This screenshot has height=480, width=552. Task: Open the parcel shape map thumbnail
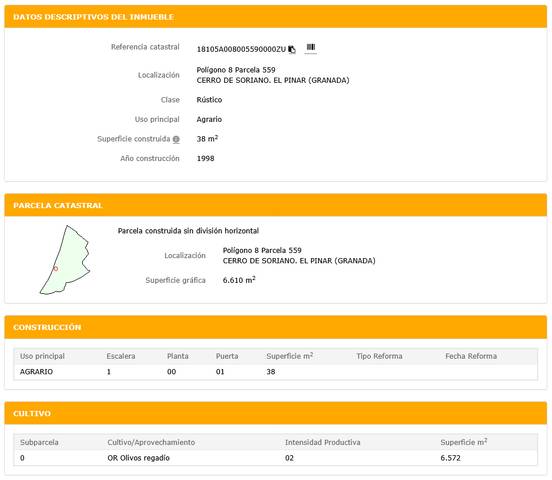[65, 260]
